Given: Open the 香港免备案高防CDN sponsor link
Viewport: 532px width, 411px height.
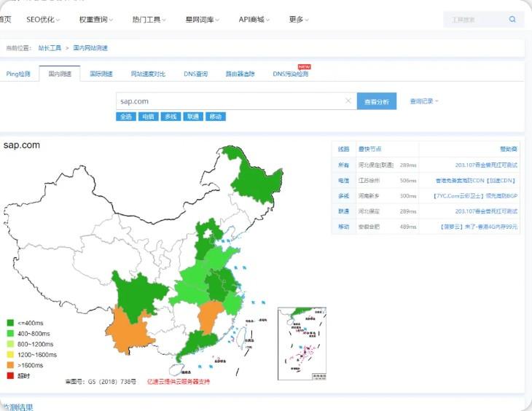Looking at the screenshot, I should click(x=477, y=181).
